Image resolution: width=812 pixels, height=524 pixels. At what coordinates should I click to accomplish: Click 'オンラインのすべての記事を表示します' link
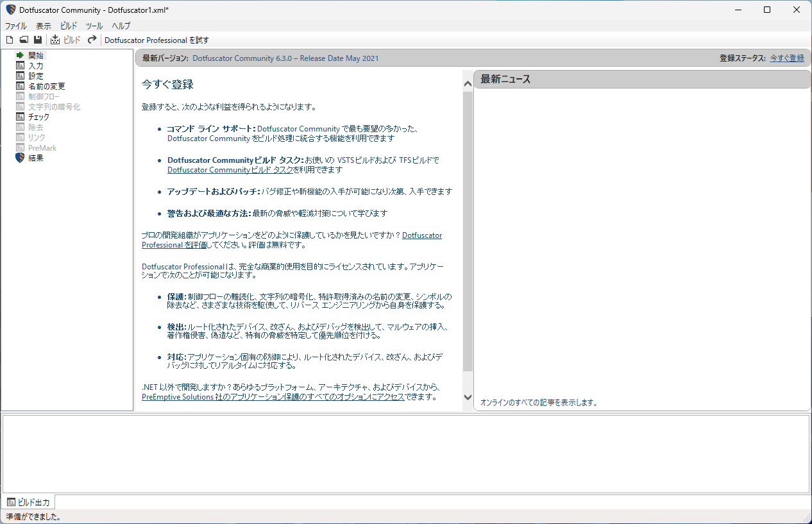coord(539,403)
